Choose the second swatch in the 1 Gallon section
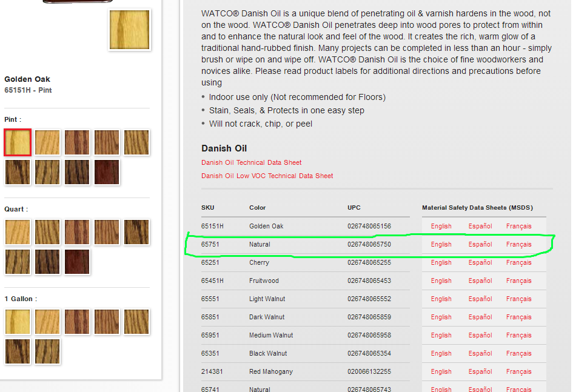Image resolution: width=573 pixels, height=392 pixels. point(47,322)
